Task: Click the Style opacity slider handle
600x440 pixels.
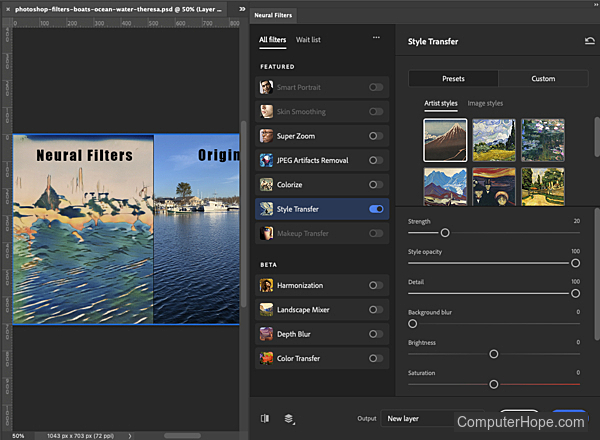Action: [x=575, y=263]
